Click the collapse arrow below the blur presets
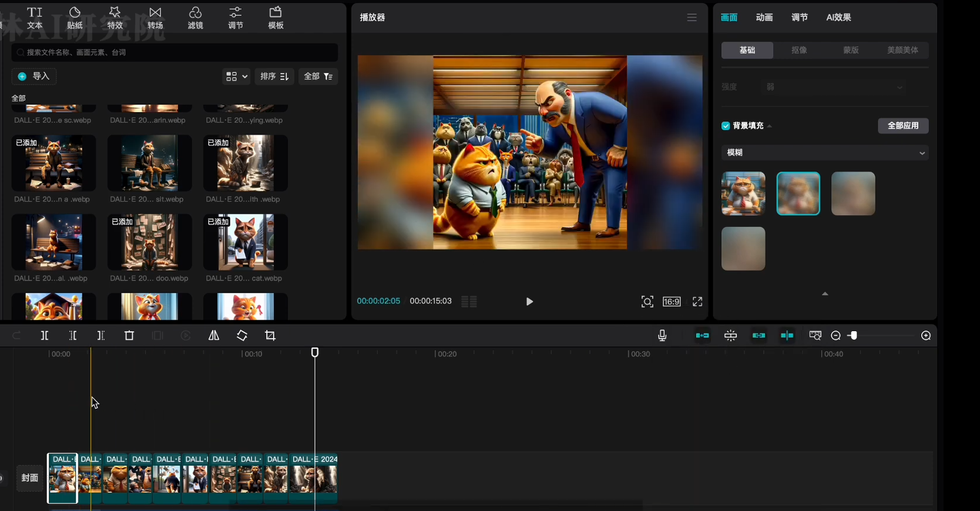The width and height of the screenshot is (980, 511). [825, 293]
